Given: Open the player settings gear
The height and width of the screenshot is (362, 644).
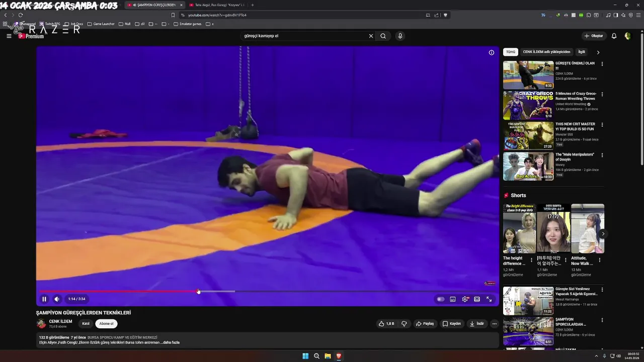Looking at the screenshot, I should pos(465,299).
